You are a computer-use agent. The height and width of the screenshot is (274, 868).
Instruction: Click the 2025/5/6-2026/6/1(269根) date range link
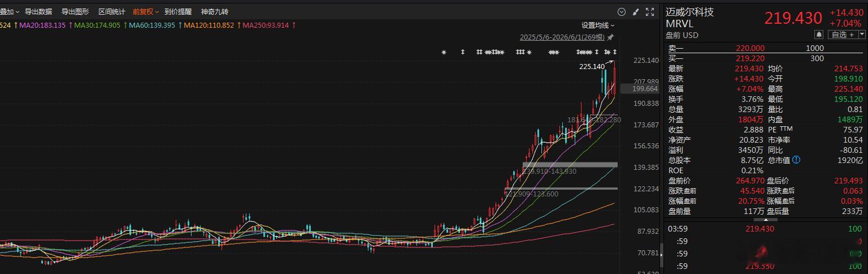[x=562, y=37]
